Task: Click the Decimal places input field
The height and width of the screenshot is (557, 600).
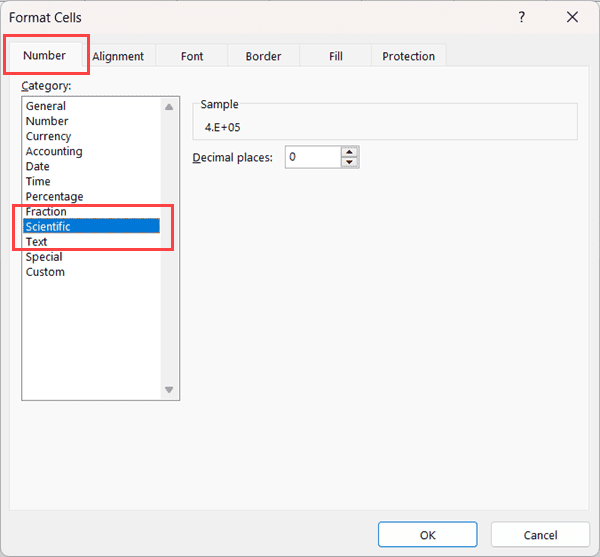Action: click(x=312, y=158)
